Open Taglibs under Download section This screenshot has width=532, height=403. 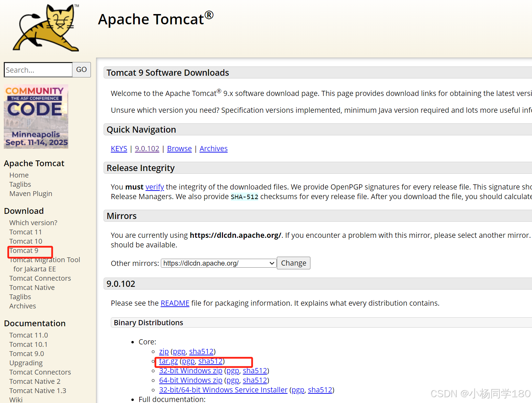[20, 297]
